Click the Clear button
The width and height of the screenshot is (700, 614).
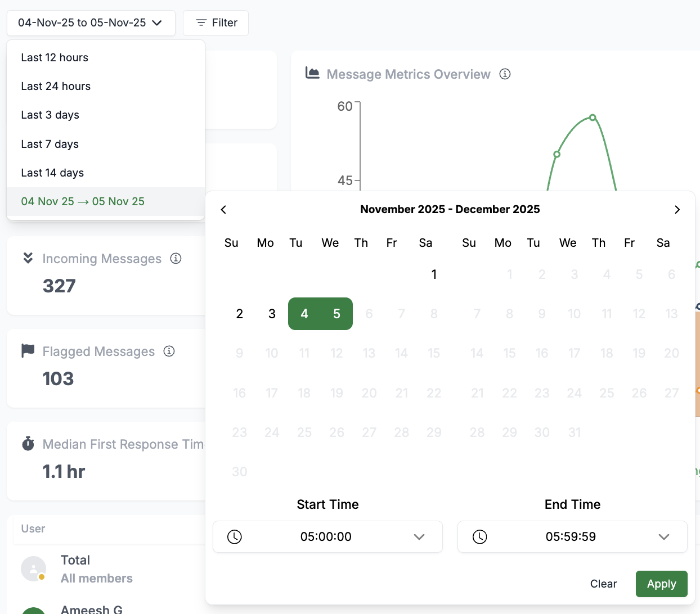pyautogui.click(x=603, y=584)
